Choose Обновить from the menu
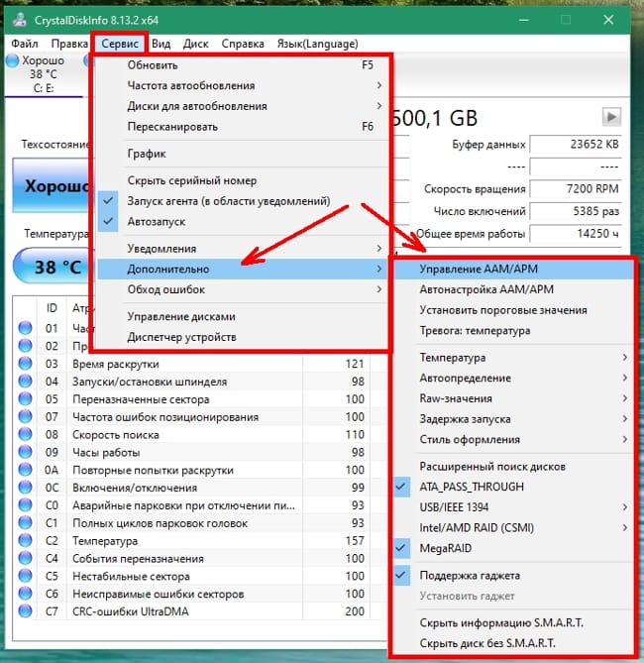The image size is (644, 663). (243, 65)
